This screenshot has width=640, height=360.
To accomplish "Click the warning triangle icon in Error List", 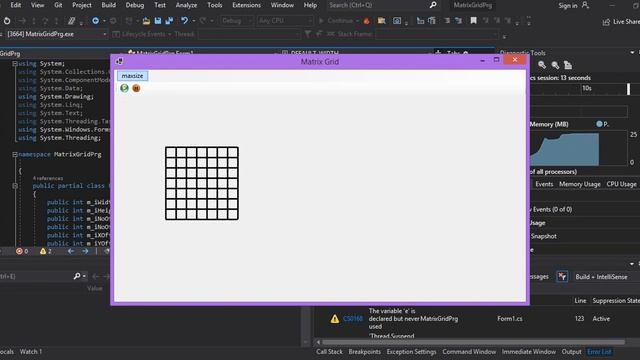I will [335, 319].
